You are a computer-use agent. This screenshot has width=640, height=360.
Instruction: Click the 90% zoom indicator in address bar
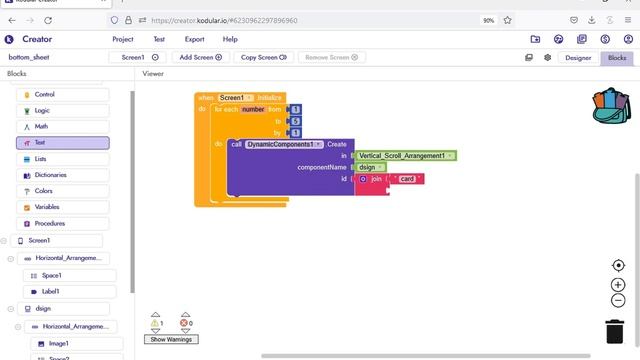[489, 20]
